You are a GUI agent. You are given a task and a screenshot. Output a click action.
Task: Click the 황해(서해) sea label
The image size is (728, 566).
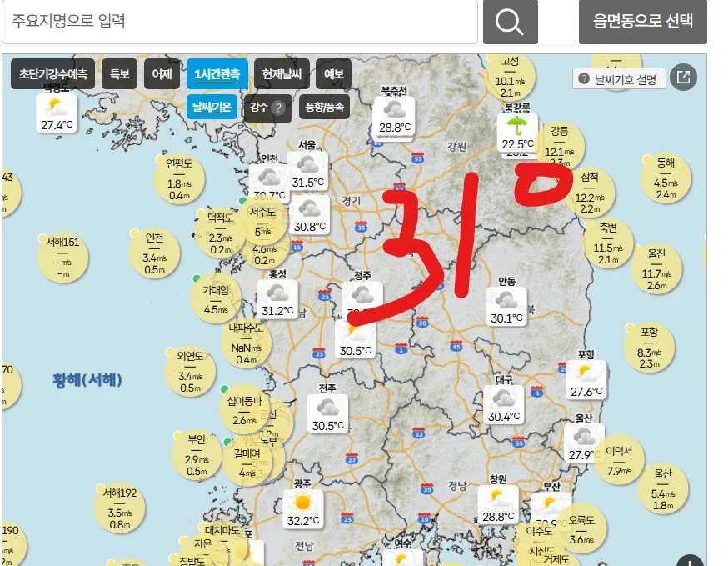[87, 380]
